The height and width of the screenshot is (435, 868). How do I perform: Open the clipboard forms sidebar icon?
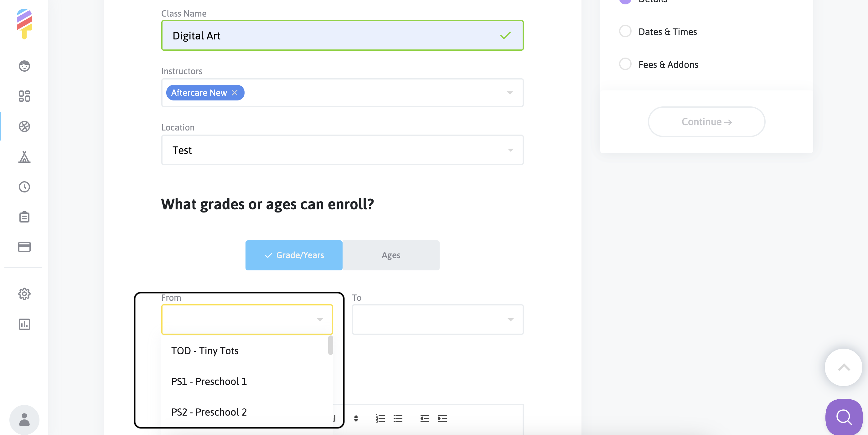click(24, 217)
